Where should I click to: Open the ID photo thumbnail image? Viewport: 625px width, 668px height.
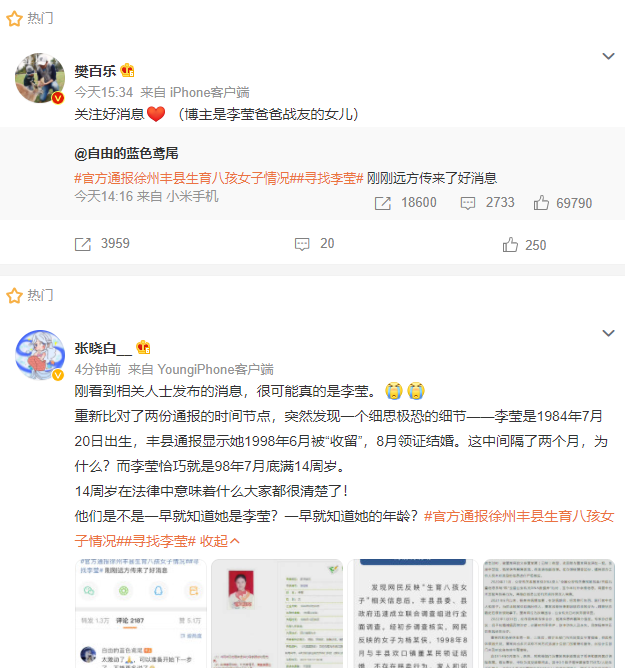point(277,613)
